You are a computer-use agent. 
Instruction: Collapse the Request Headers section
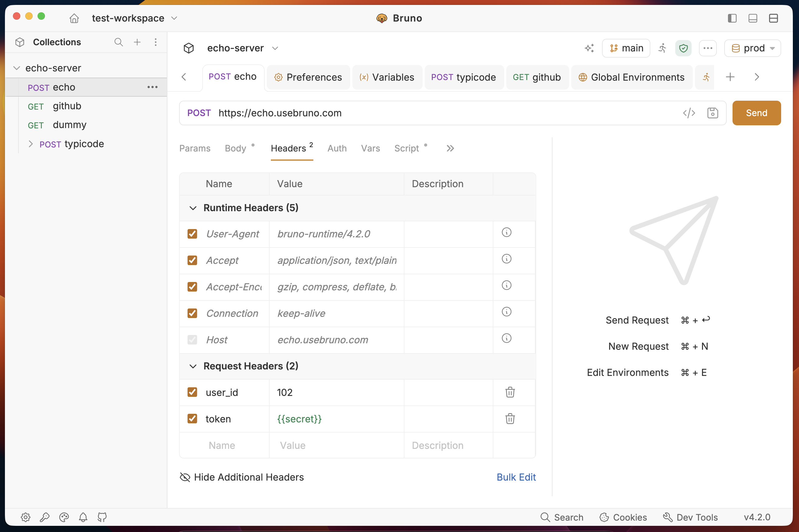tap(193, 366)
